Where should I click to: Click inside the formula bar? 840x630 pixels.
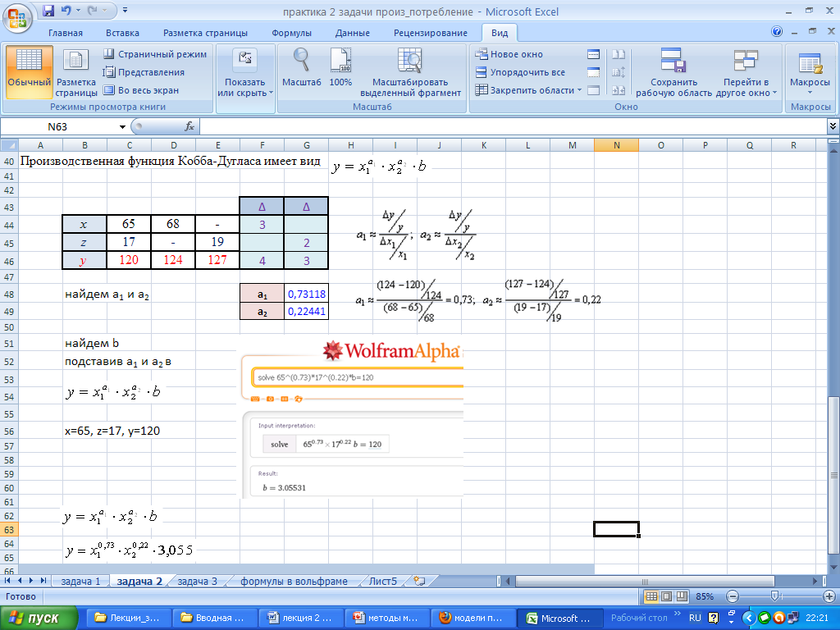click(514, 127)
